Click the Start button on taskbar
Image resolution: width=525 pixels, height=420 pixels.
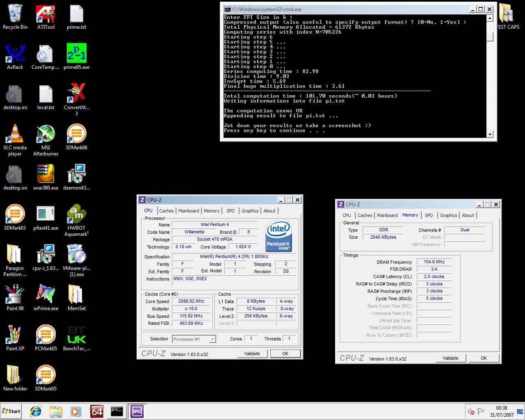pos(11,411)
